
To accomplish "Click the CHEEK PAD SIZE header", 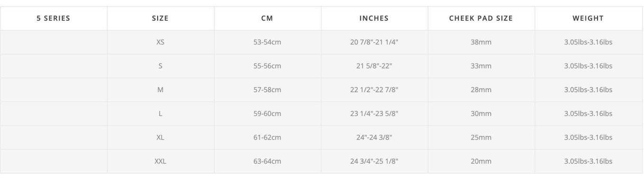I will click(x=481, y=18).
